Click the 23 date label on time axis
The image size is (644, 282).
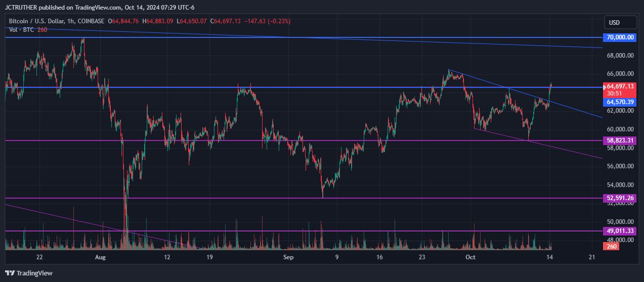423,257
